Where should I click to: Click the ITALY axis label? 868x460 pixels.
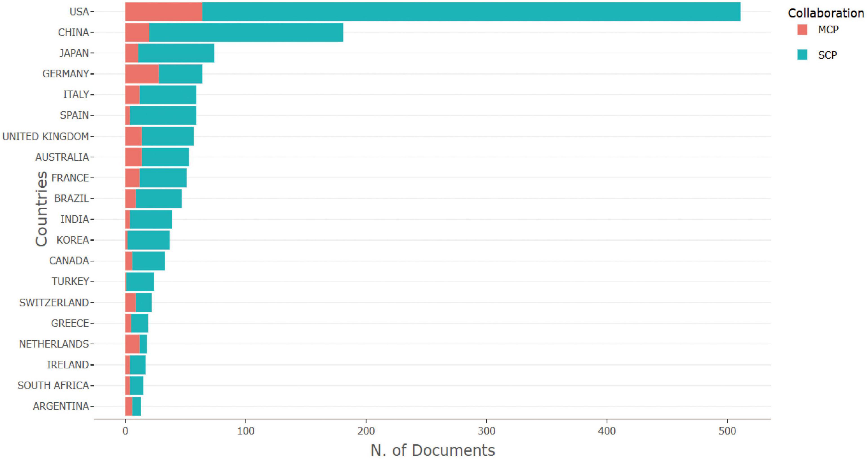tap(76, 94)
